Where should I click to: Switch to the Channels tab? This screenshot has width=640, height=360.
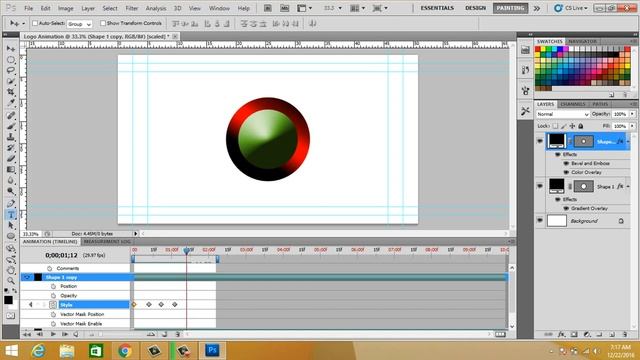(573, 104)
